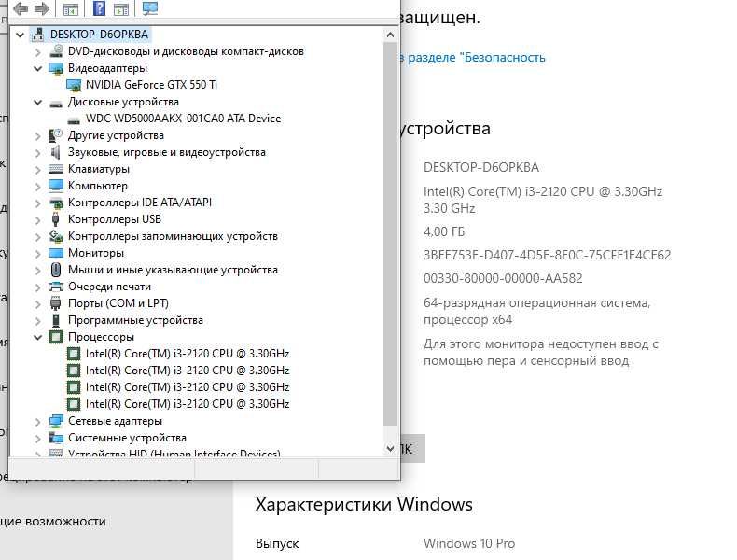Click the 4,00 ГБ memory value in Settings

click(x=444, y=231)
